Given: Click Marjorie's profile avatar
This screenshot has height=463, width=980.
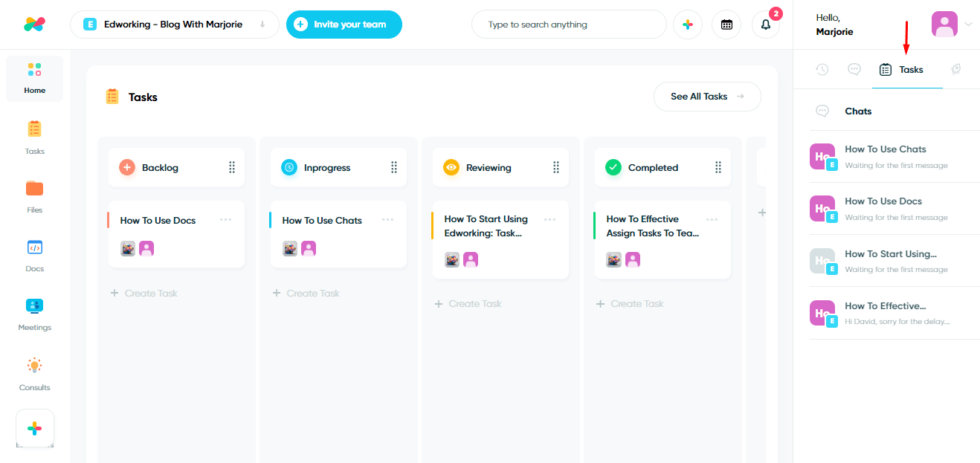Looking at the screenshot, I should click(x=944, y=24).
